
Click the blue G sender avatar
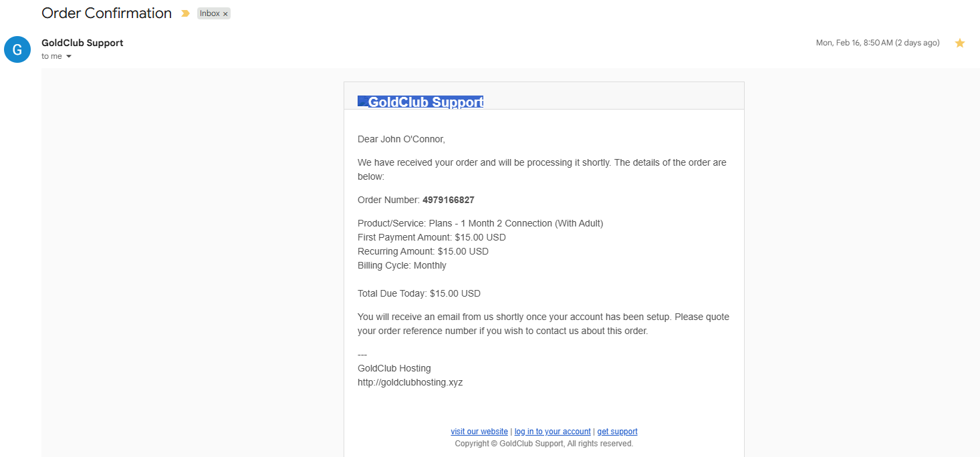tap(17, 49)
